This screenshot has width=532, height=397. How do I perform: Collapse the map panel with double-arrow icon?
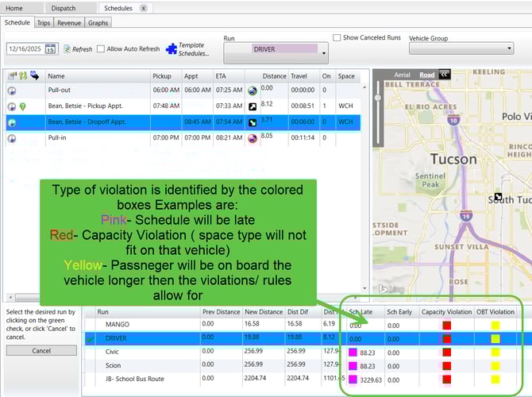(444, 75)
